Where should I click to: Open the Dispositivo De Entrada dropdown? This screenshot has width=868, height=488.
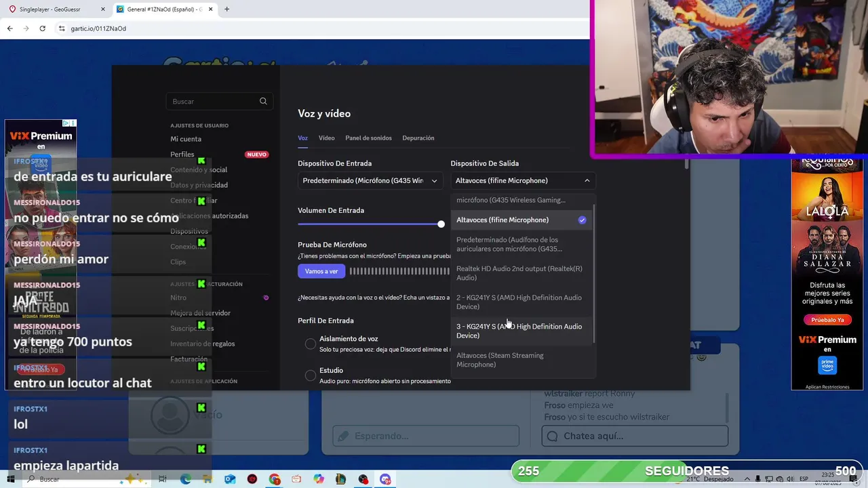(370, 180)
